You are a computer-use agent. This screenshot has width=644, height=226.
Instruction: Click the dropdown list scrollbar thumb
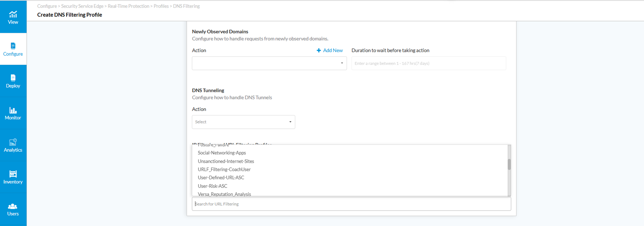[509, 164]
